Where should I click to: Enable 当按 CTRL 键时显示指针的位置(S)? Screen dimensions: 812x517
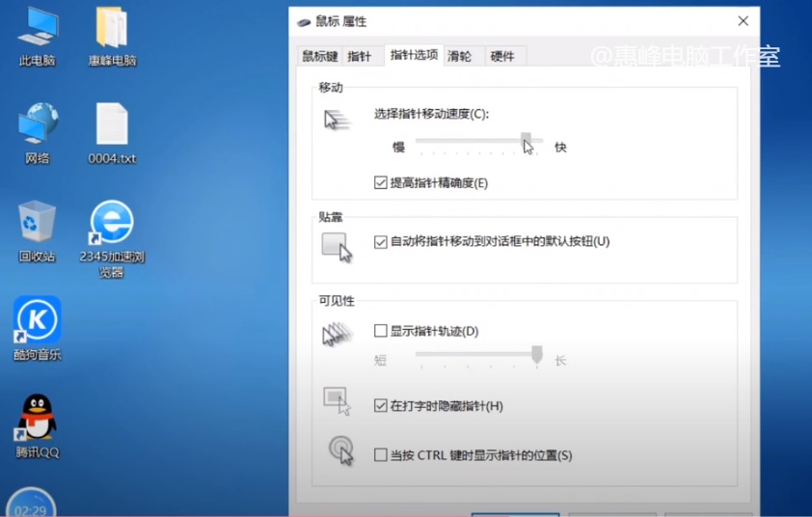coord(381,455)
